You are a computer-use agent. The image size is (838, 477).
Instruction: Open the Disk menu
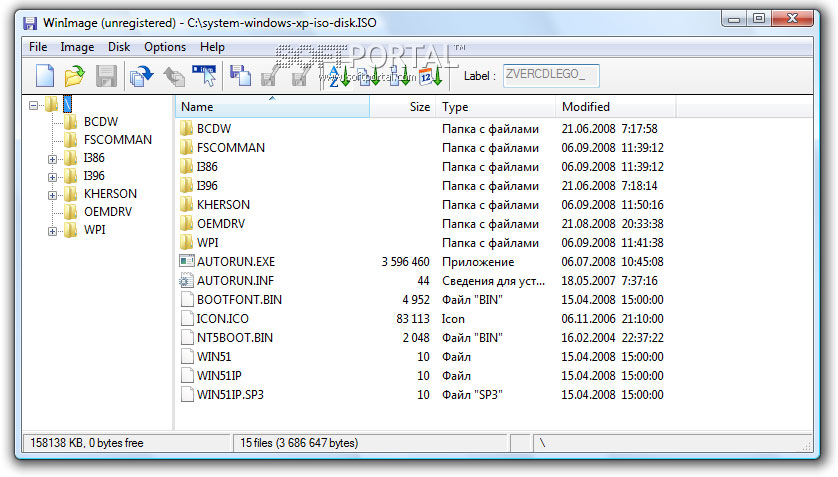tap(119, 47)
